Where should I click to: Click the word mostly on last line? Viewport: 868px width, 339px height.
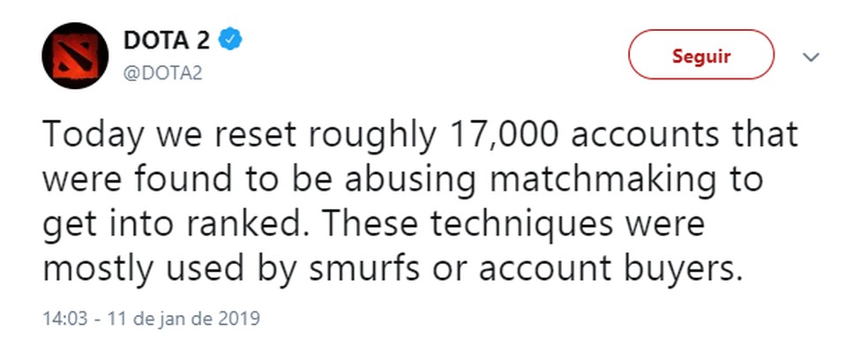point(97,270)
